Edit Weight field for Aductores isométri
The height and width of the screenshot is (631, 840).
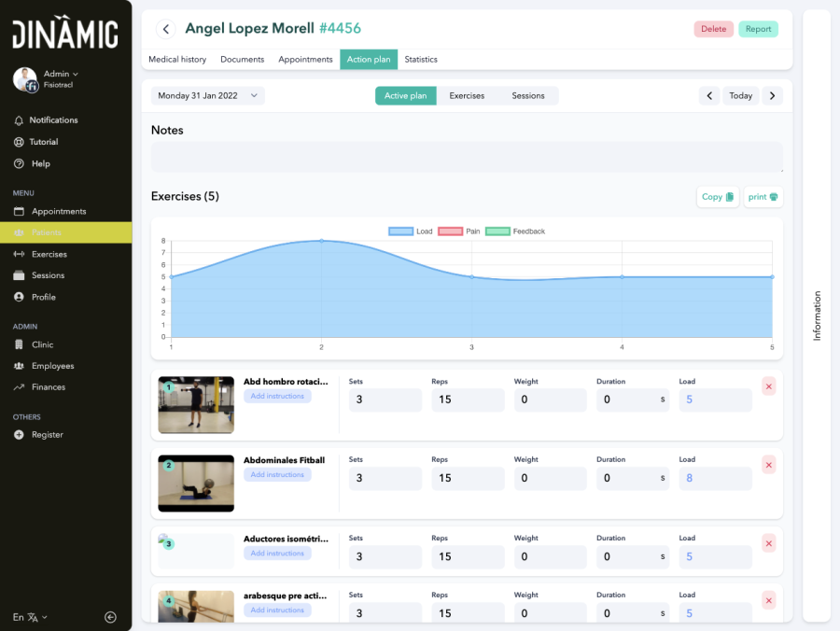(550, 556)
